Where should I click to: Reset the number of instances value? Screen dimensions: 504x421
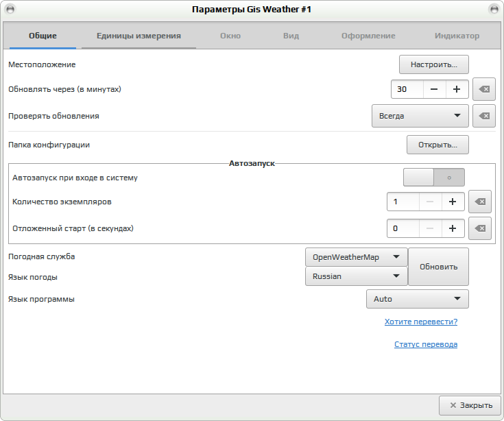pyautogui.click(x=480, y=202)
